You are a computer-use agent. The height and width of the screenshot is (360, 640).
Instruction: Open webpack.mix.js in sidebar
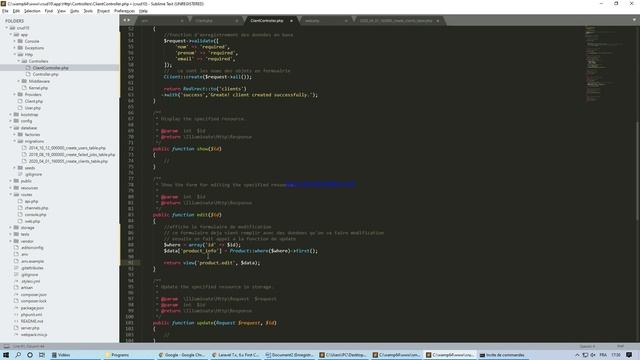tap(34, 335)
